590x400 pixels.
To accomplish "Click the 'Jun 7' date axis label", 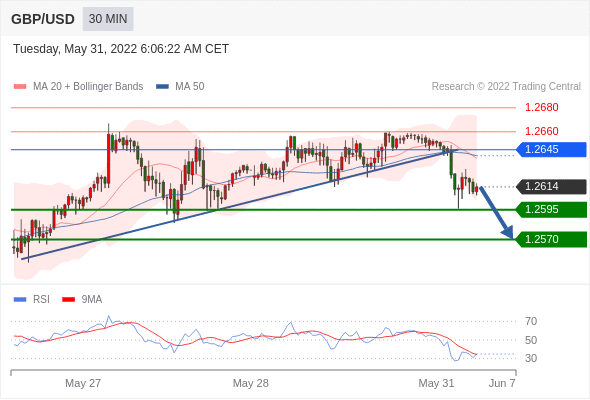I will [502, 383].
